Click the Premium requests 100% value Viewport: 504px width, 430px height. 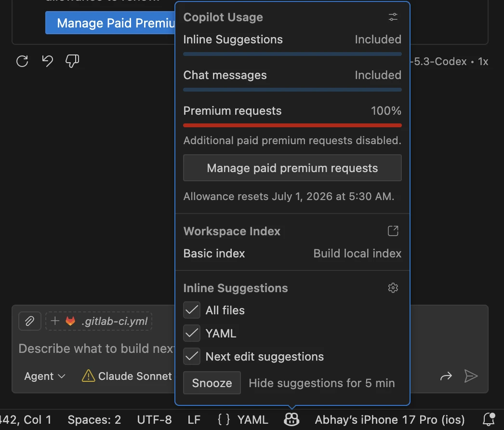coord(386,111)
